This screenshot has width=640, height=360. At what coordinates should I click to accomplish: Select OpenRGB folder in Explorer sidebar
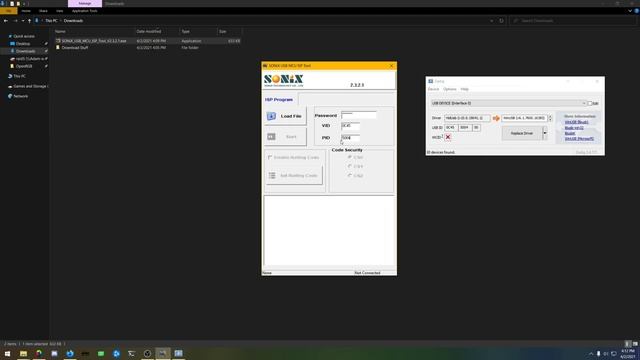point(24,66)
